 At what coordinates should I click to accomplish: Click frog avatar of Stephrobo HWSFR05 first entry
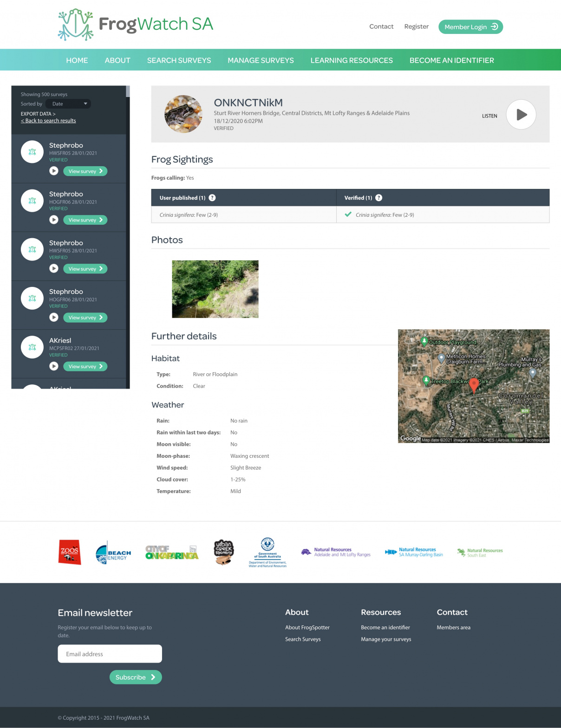pos(32,152)
